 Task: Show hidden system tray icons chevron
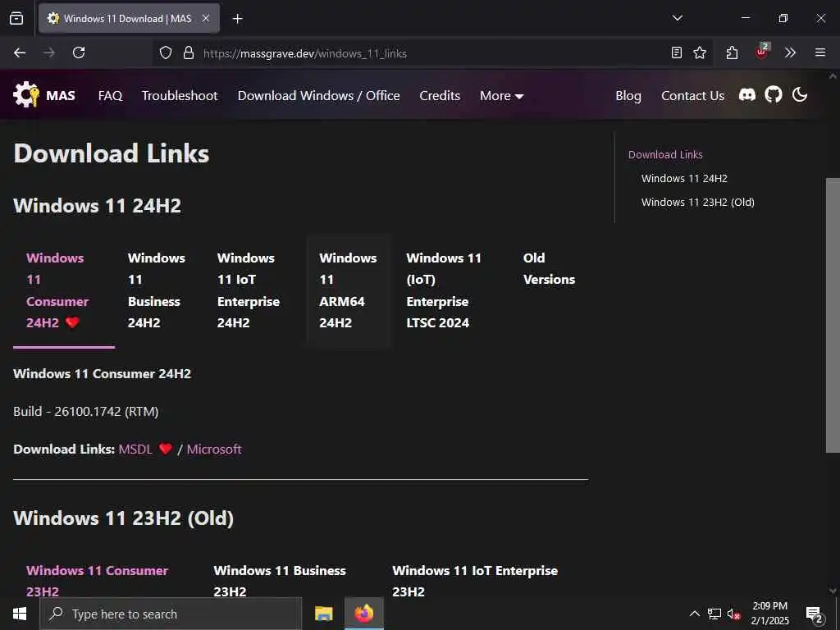[x=694, y=614]
